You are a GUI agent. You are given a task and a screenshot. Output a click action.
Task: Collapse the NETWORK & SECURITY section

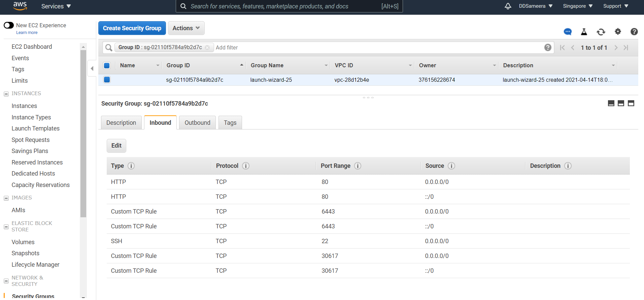tap(6, 281)
